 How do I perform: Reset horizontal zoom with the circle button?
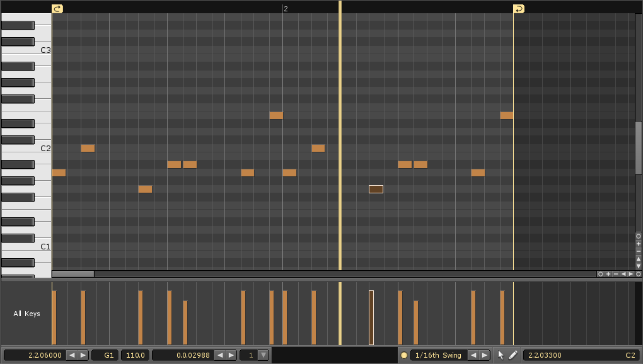point(600,274)
